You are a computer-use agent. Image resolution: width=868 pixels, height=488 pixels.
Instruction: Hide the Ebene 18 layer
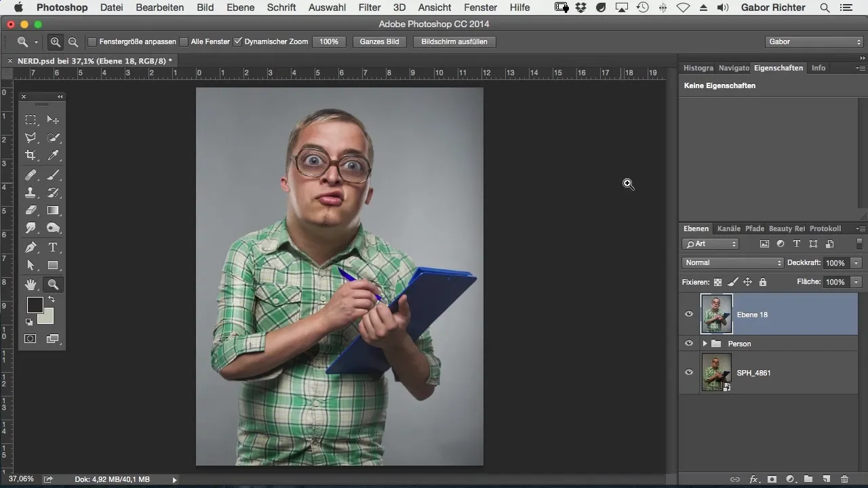(689, 314)
